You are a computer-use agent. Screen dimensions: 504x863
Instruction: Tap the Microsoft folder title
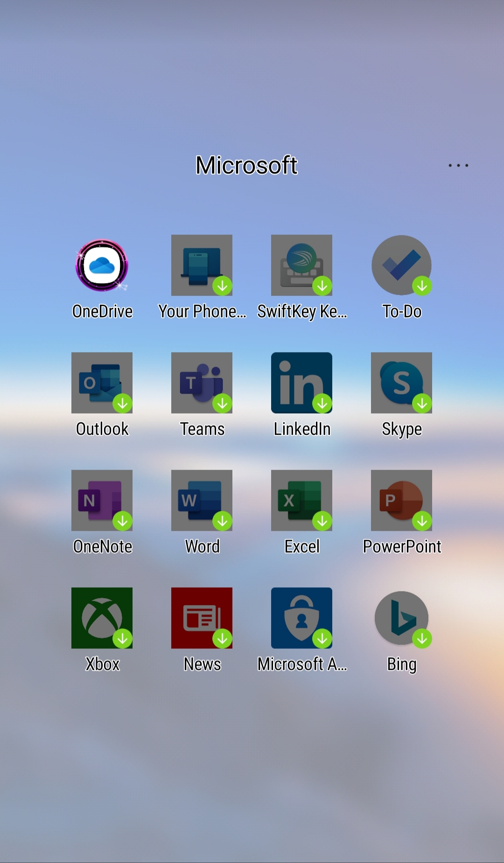246,165
